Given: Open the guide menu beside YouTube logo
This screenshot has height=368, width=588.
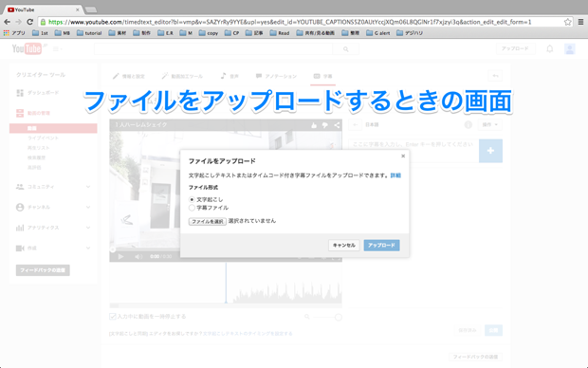Looking at the screenshot, I should click(x=57, y=48).
